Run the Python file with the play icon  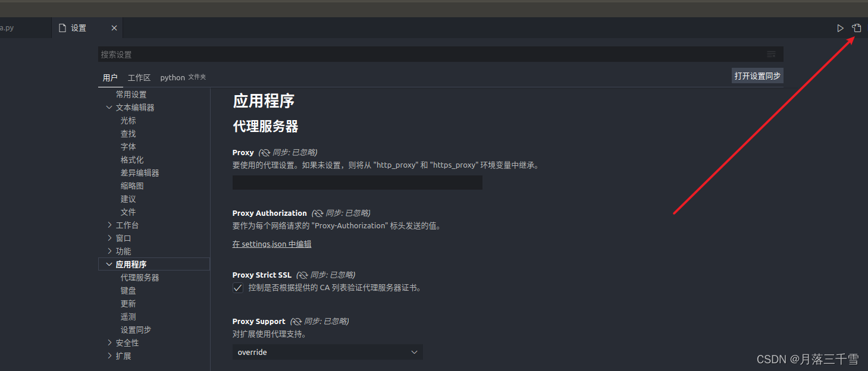(x=840, y=27)
